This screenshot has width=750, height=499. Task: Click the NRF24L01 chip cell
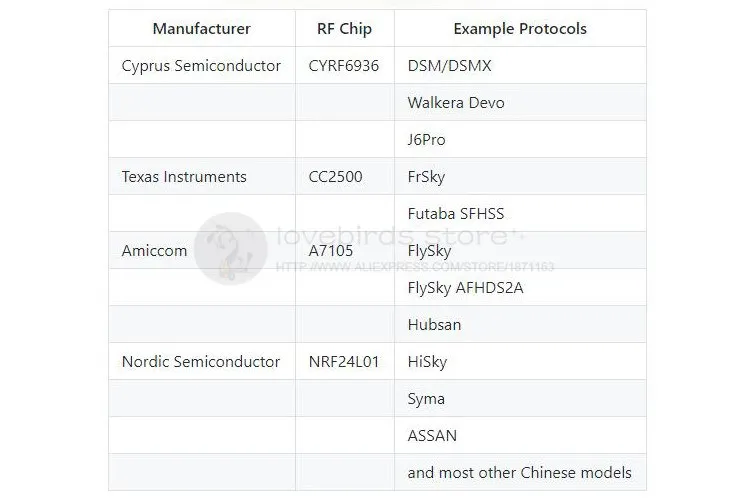(344, 361)
